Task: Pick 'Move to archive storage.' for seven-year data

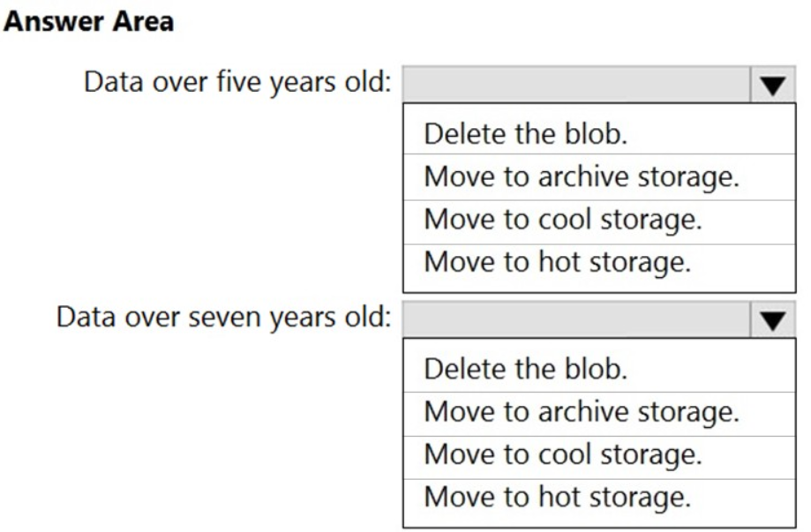Action: coord(581,411)
